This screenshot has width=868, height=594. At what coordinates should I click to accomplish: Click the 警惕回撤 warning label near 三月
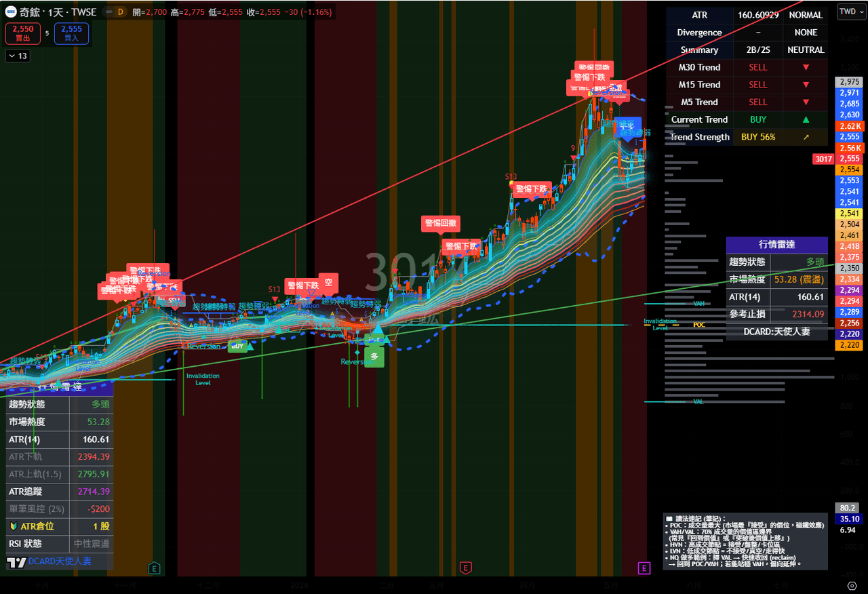tap(440, 223)
